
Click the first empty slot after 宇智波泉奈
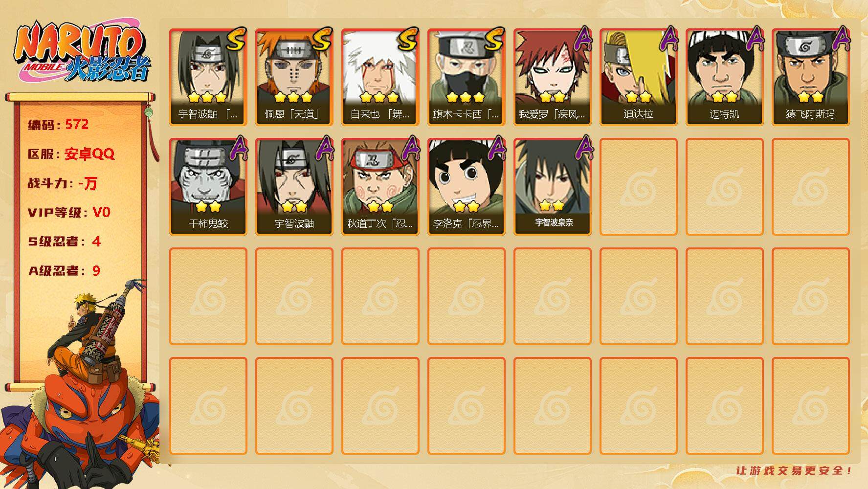coord(638,187)
